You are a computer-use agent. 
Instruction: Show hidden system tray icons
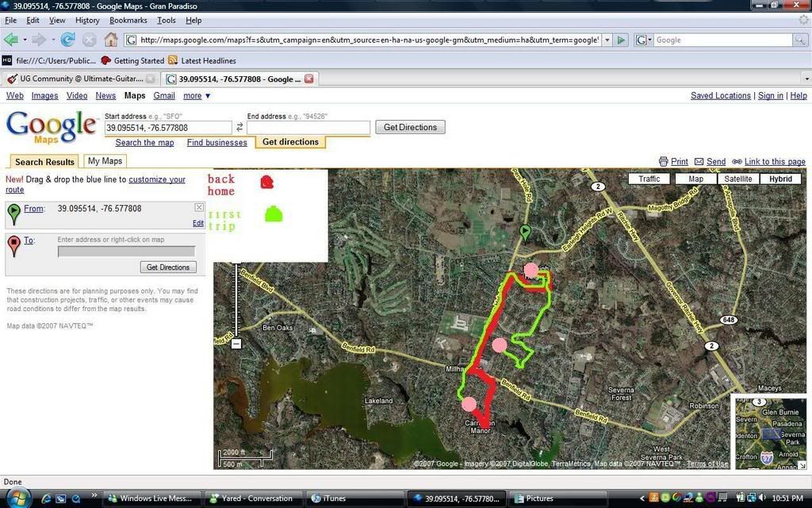tap(642, 498)
